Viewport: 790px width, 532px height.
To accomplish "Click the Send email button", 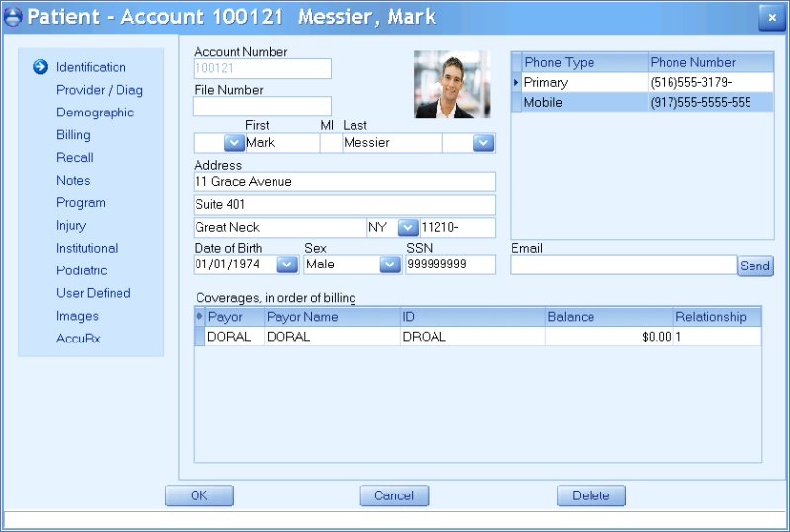I will point(754,266).
